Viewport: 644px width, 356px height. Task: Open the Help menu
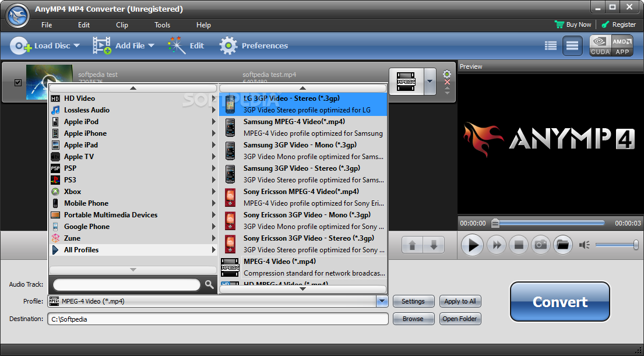pyautogui.click(x=203, y=25)
